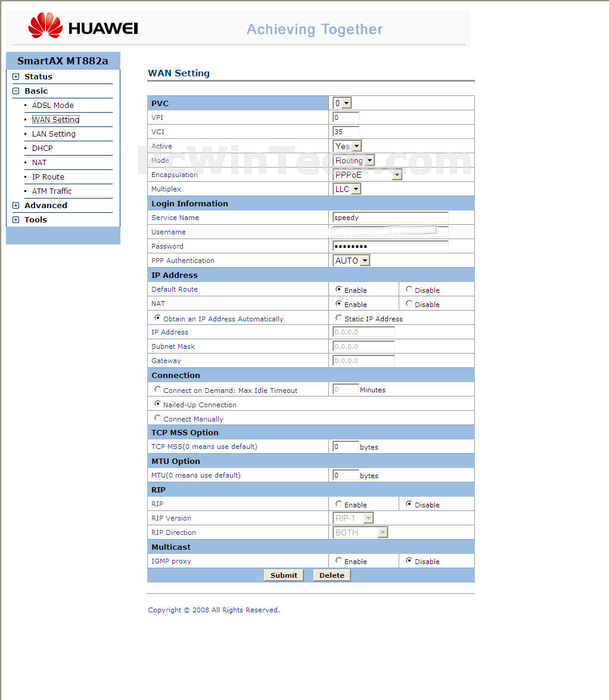Click the VPI input field
Image resolution: width=609 pixels, height=700 pixels.
[346, 117]
